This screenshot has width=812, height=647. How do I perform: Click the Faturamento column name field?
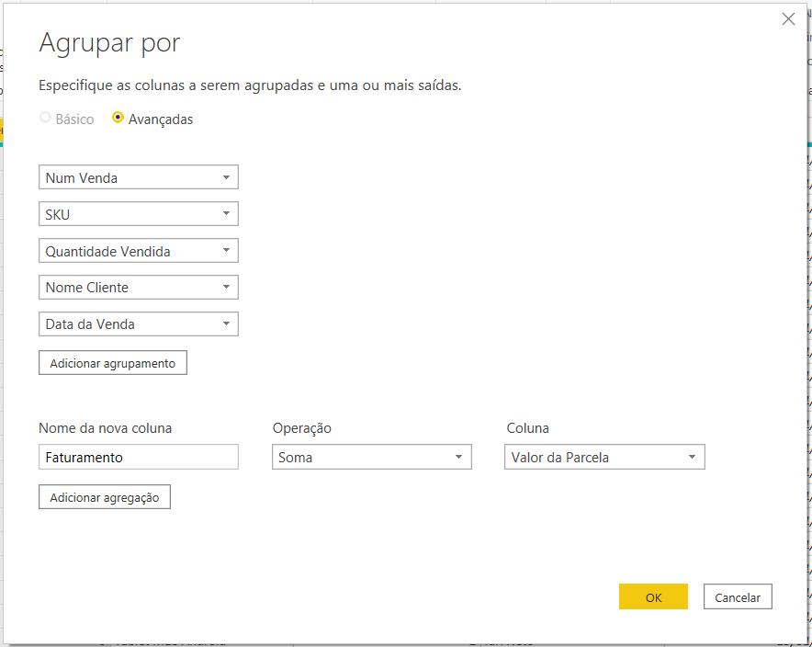pyautogui.click(x=139, y=457)
